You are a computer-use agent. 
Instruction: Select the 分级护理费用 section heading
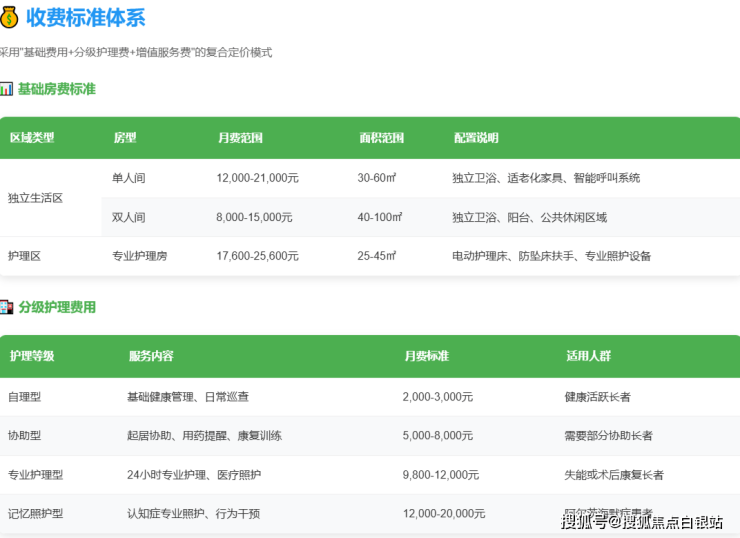click(x=57, y=307)
